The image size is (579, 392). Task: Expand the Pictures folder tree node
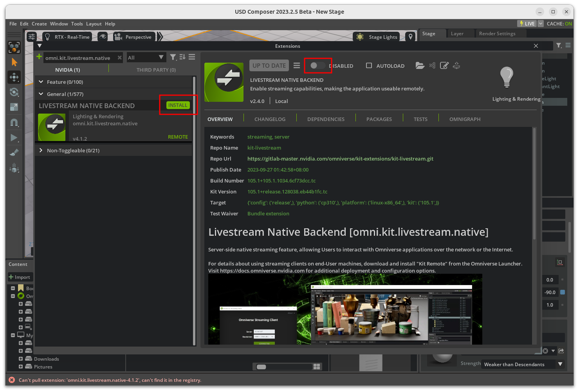click(x=21, y=367)
